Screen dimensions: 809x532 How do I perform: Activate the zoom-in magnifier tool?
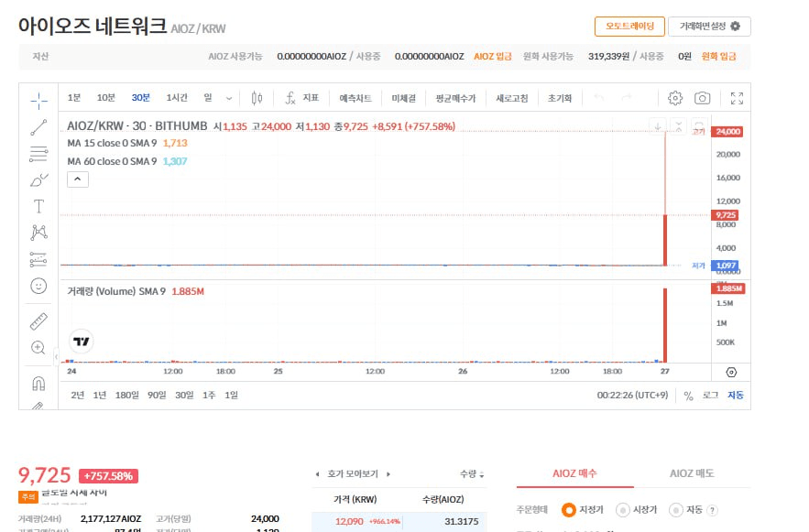[x=38, y=348]
